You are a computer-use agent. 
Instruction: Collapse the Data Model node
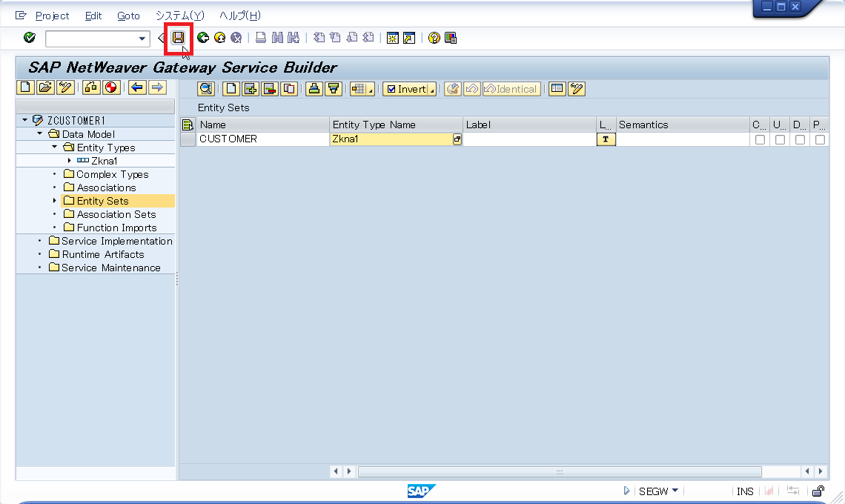click(40, 133)
